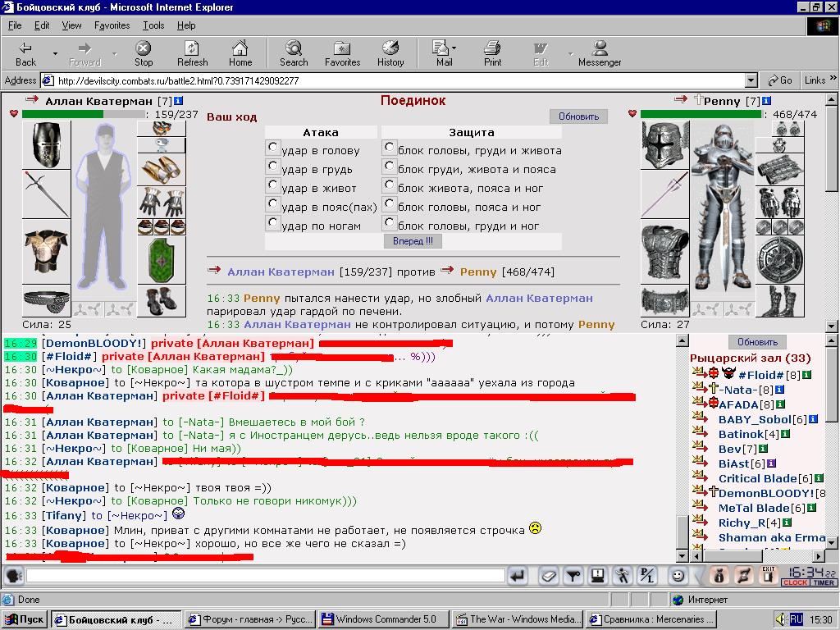Click the Refresh toolbar button

coord(192,53)
